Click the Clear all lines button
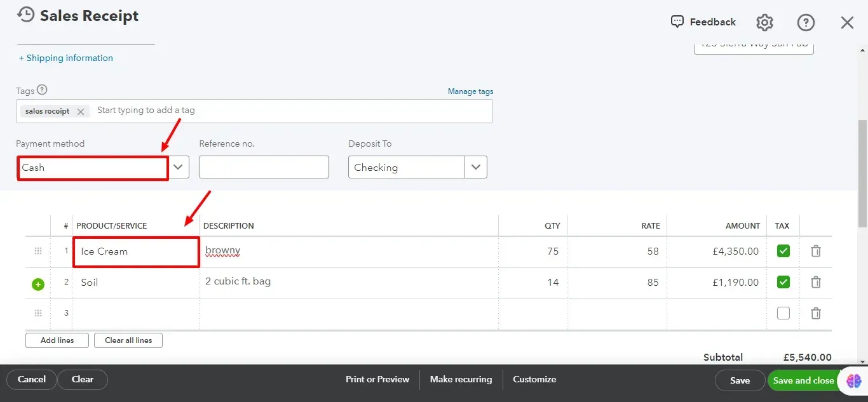868x402 pixels. coord(128,340)
